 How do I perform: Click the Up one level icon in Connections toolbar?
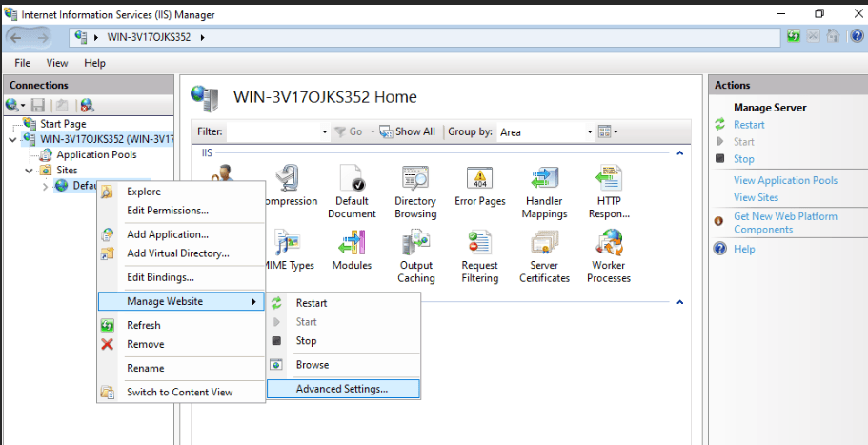pyautogui.click(x=61, y=105)
